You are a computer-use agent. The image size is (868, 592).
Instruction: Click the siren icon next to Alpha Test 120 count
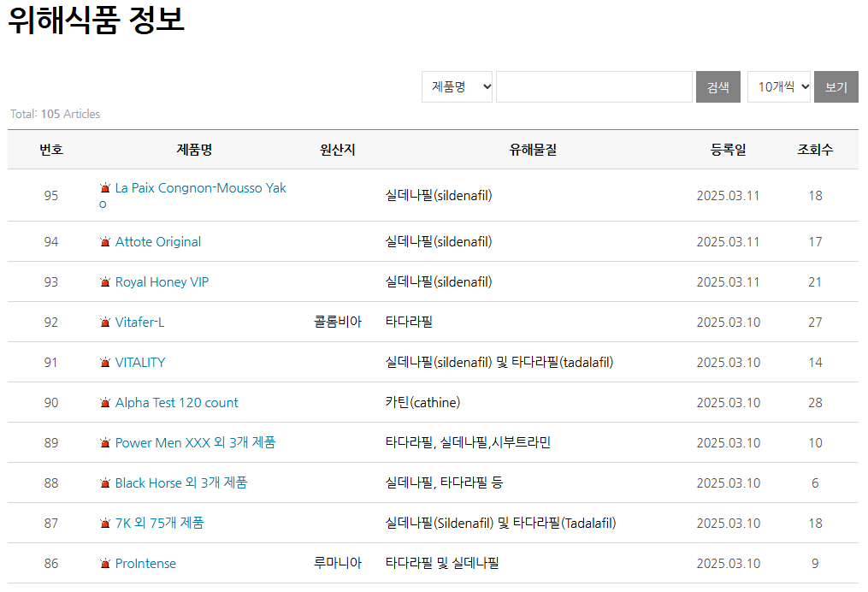point(104,403)
